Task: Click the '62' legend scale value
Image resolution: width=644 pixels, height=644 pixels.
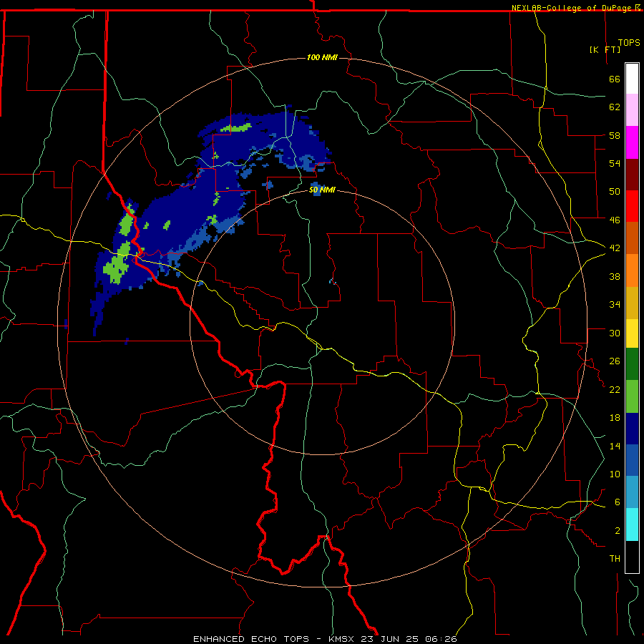Action: click(x=615, y=107)
